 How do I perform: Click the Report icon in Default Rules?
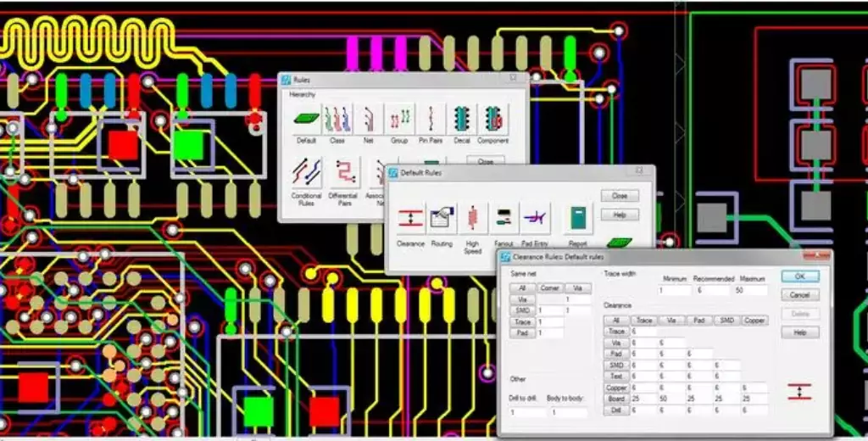(577, 219)
